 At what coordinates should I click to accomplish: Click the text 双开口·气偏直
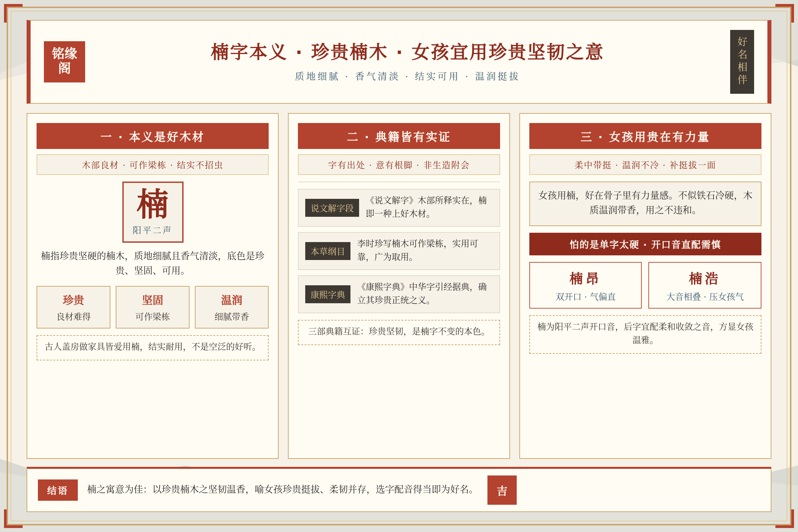point(586,297)
